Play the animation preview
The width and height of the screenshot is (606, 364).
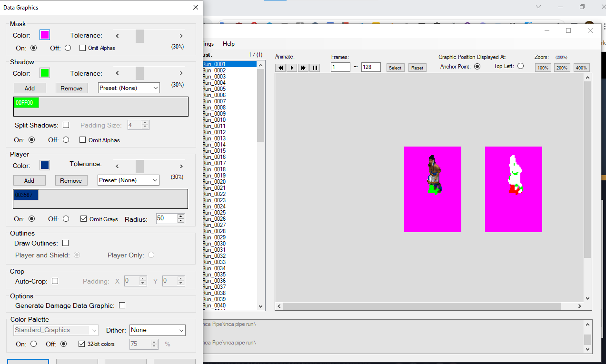(x=292, y=68)
